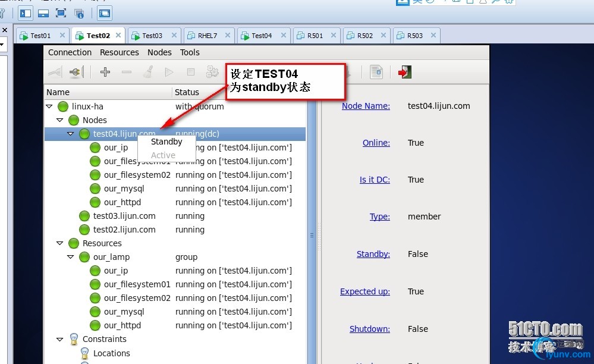Click the Shutdown: link

(x=370, y=329)
